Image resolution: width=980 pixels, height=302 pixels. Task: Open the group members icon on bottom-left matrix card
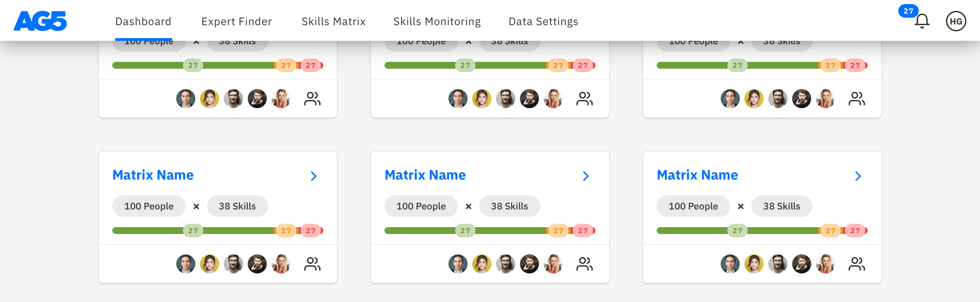tap(313, 263)
